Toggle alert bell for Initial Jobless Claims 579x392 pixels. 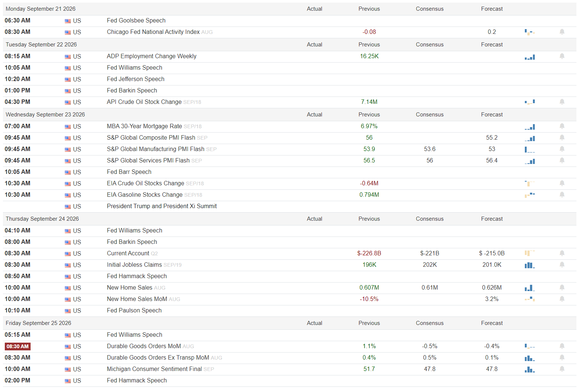tap(562, 265)
